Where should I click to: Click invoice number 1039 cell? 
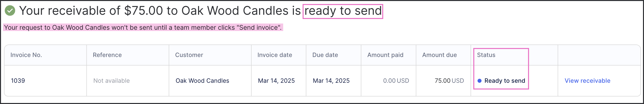18,81
